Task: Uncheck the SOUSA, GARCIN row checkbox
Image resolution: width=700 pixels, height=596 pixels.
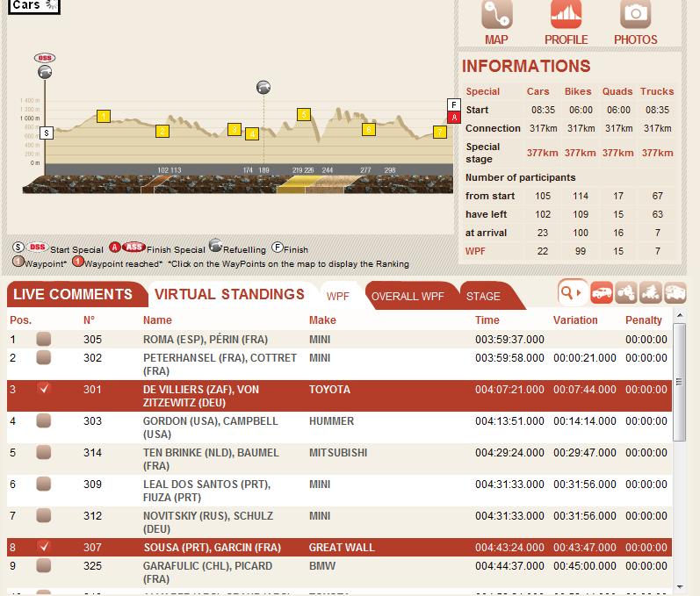Action: pyautogui.click(x=43, y=547)
